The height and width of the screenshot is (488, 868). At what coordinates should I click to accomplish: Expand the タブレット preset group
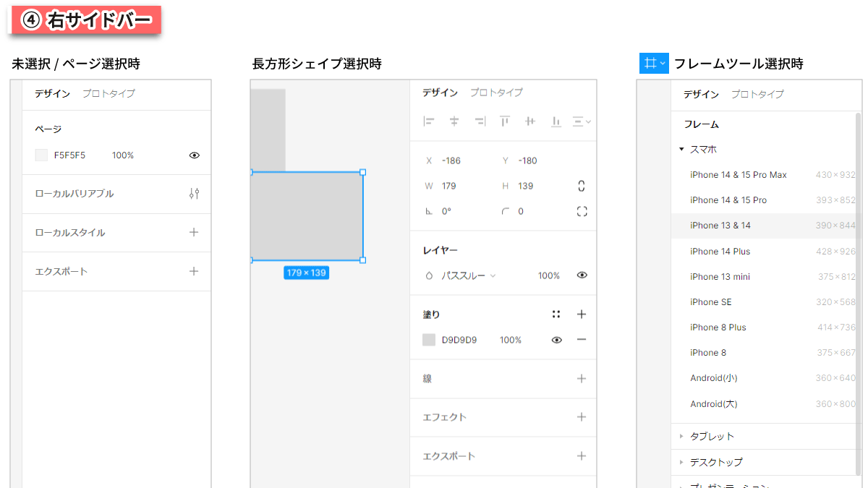681,436
